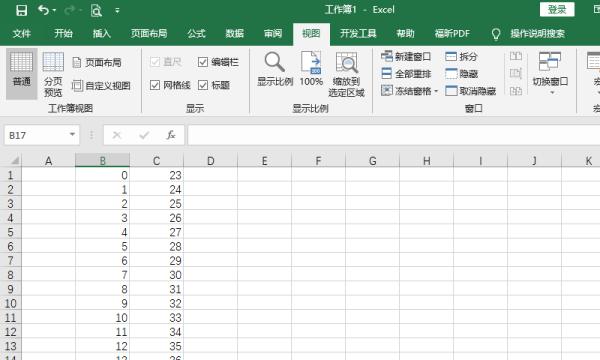Open the 文件 menu tab
Screen dimensions: 600x360
tap(22, 34)
